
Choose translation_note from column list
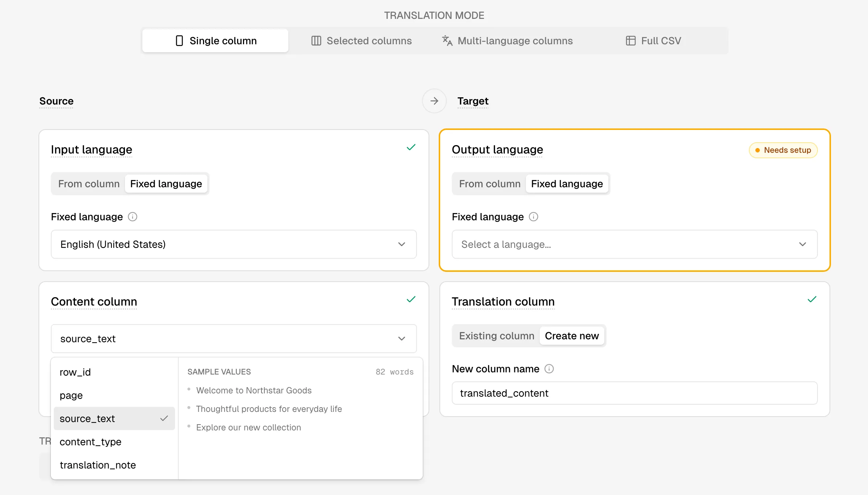tap(114, 465)
